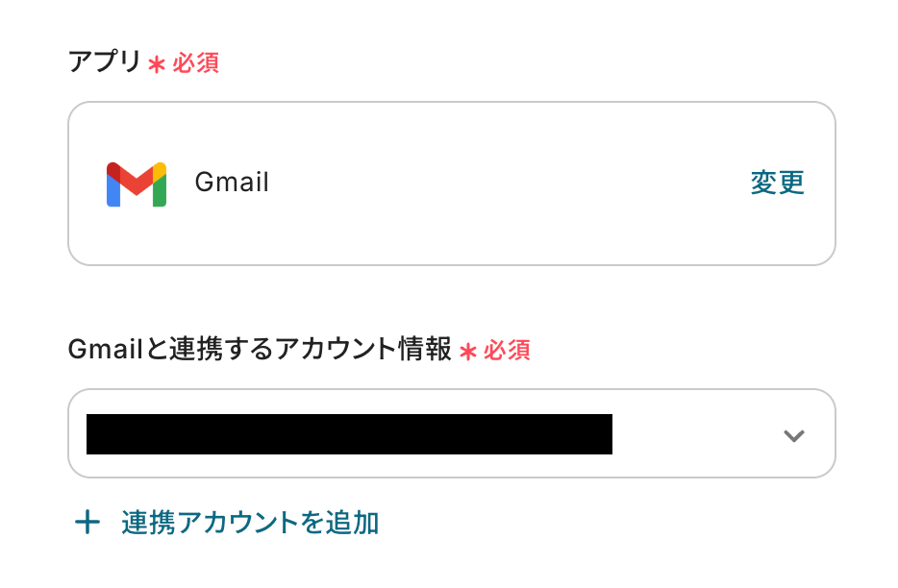Click the Gmailと連携するアカウント情報 label

[x=260, y=350]
